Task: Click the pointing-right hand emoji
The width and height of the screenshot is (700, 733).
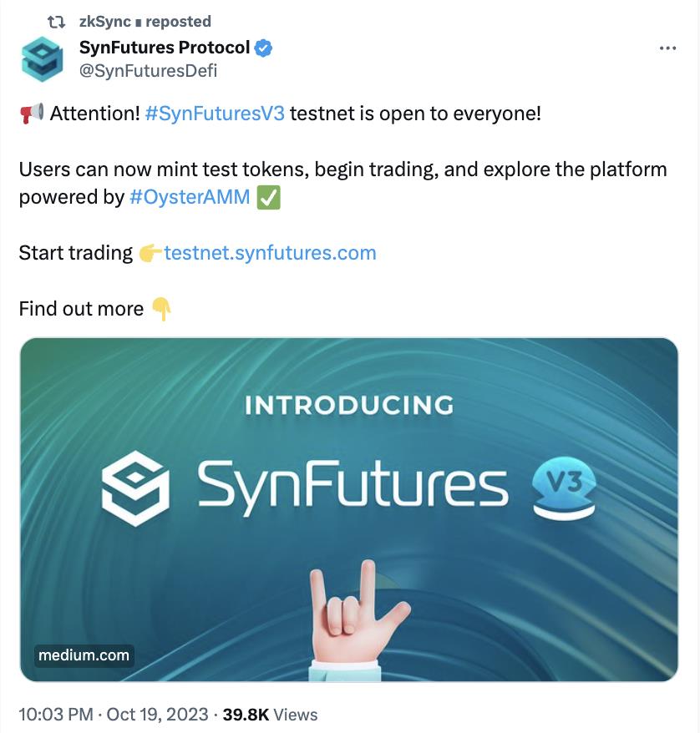Action: (150, 253)
